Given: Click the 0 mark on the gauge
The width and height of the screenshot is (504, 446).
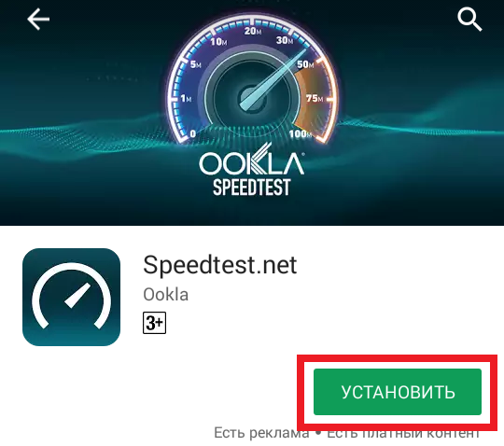Looking at the screenshot, I should point(193,133).
